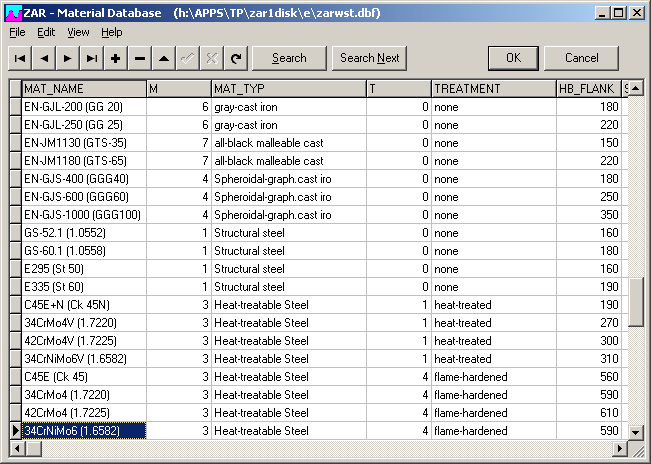Jump to last record in navigator

[x=92, y=58]
